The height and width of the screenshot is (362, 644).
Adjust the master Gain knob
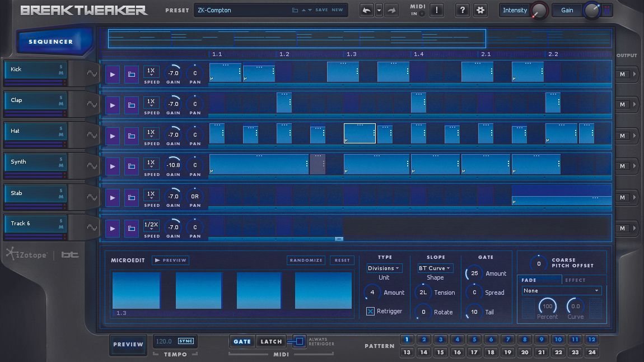pyautogui.click(x=592, y=11)
